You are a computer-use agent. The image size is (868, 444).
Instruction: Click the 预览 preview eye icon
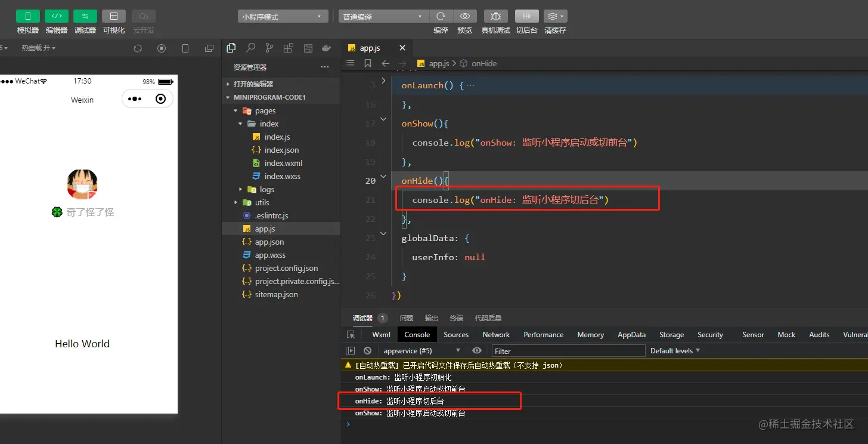point(465,16)
